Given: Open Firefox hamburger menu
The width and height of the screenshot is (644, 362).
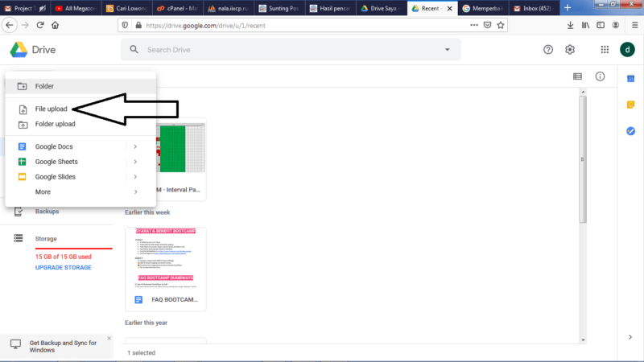Looking at the screenshot, I should point(634,25).
